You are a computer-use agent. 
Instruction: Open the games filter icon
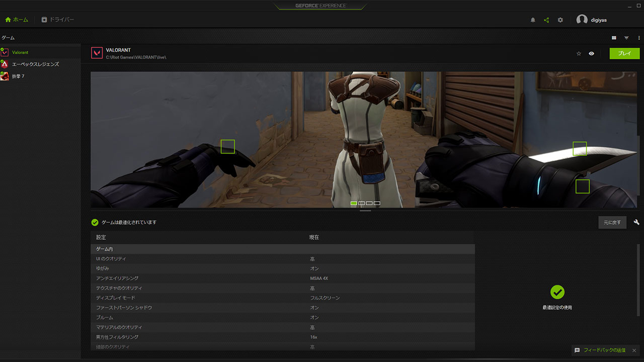[x=626, y=38]
